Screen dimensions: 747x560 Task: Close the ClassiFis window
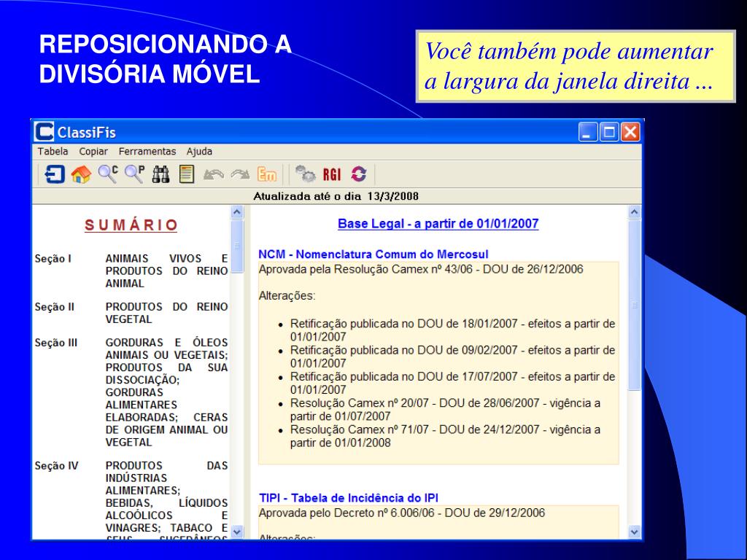tap(630, 132)
